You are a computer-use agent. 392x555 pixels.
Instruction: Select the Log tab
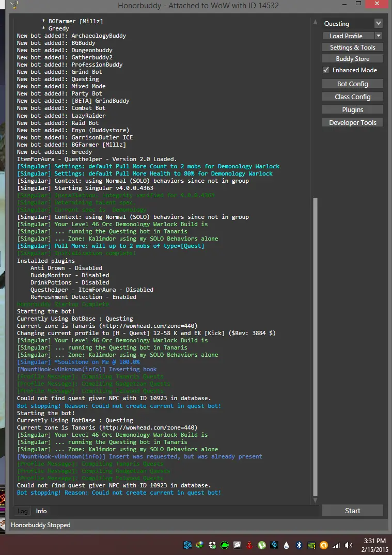22,511
